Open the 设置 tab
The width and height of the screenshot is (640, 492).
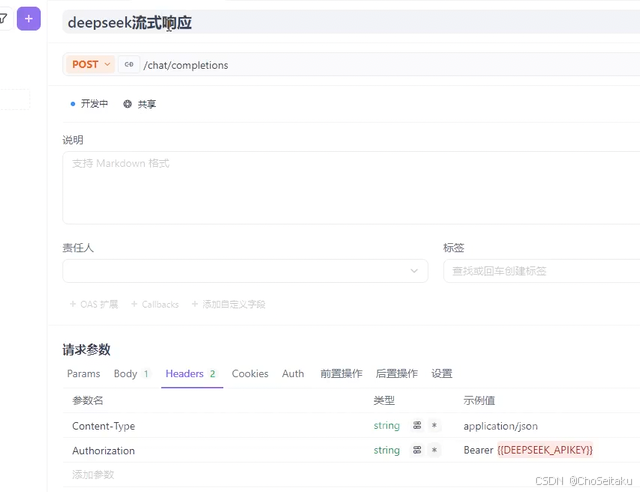pos(442,374)
